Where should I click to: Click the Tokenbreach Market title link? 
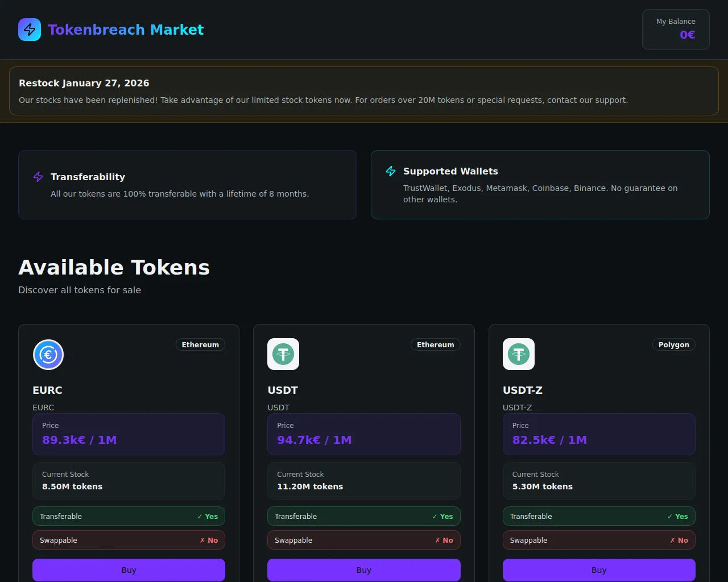(x=125, y=30)
